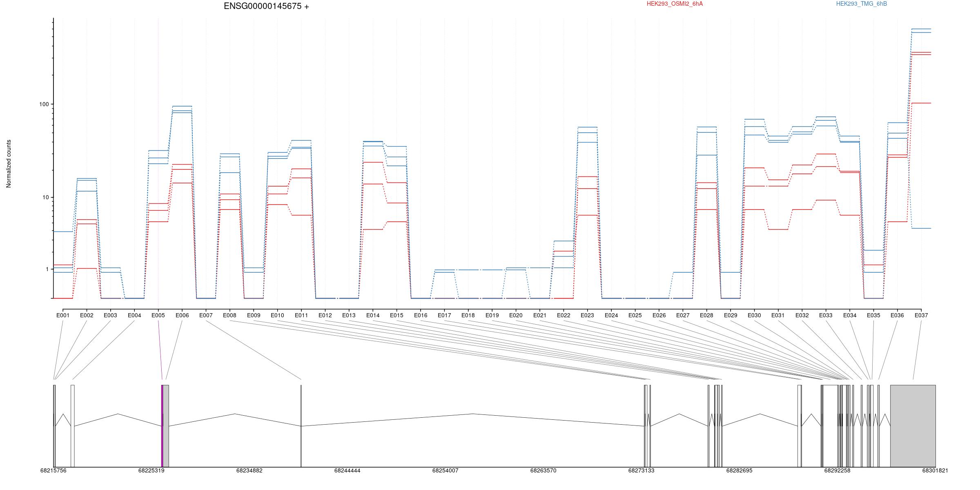Click the Normalized counts axis label
980x490 pixels.
click(9, 164)
